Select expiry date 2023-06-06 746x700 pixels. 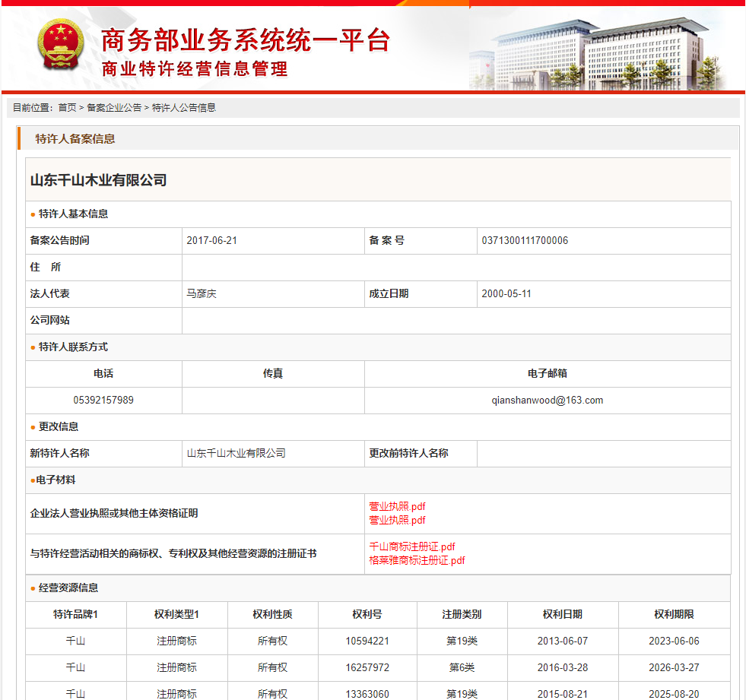675,641
